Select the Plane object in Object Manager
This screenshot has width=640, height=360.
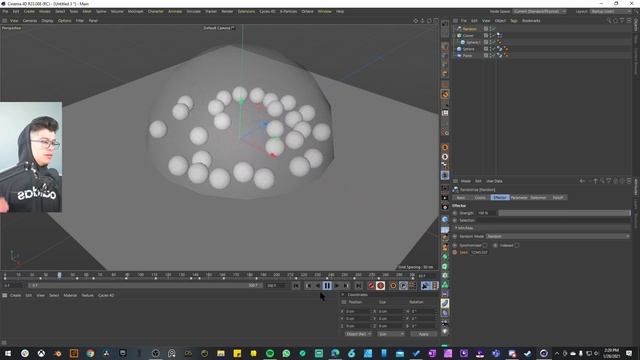(467, 55)
